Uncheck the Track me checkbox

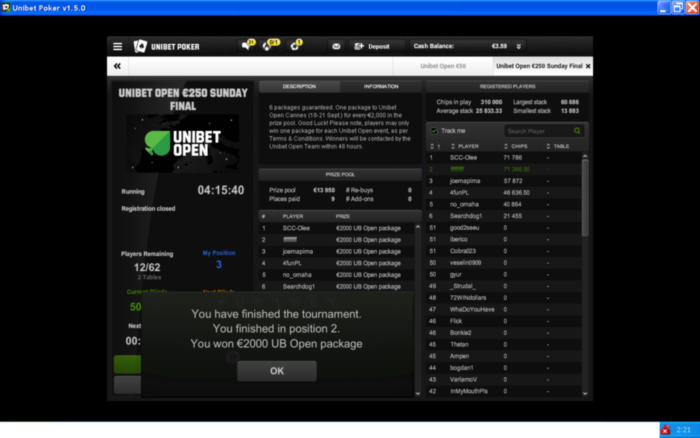tap(434, 131)
